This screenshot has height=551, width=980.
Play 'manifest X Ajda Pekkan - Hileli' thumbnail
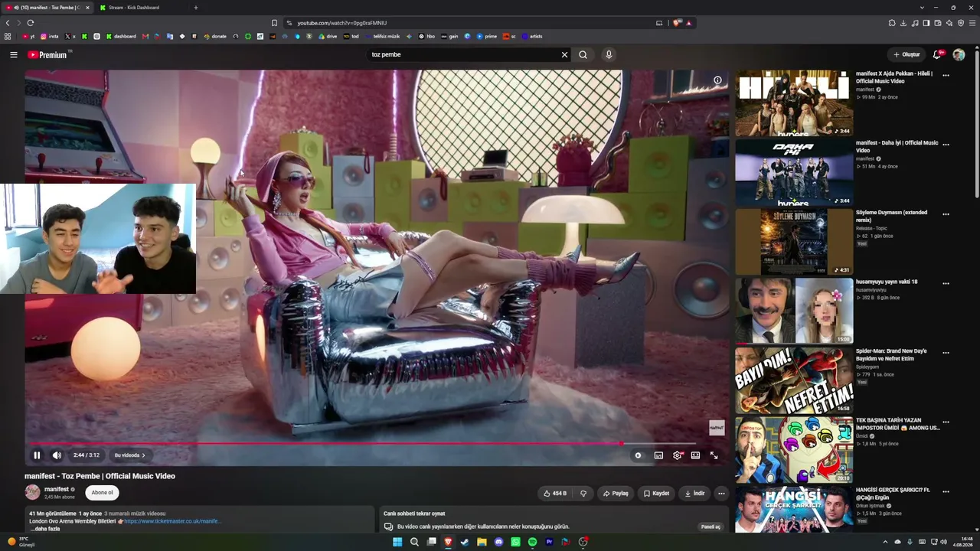pos(794,103)
